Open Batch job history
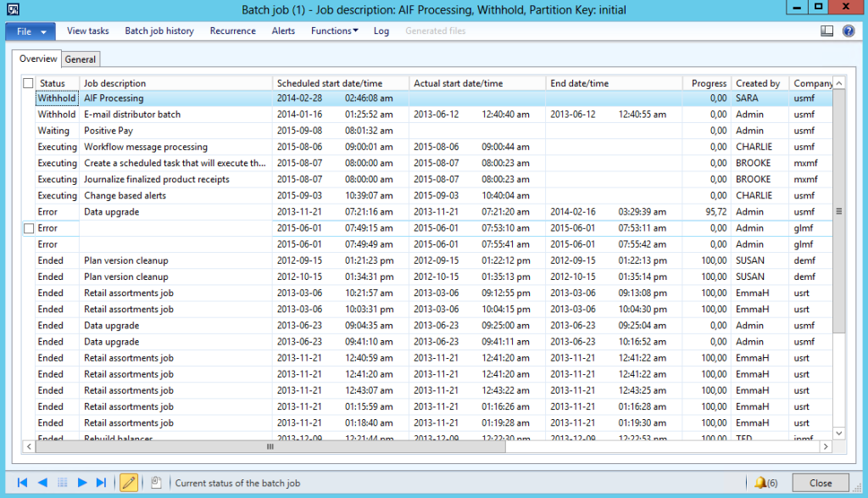 [x=159, y=31]
